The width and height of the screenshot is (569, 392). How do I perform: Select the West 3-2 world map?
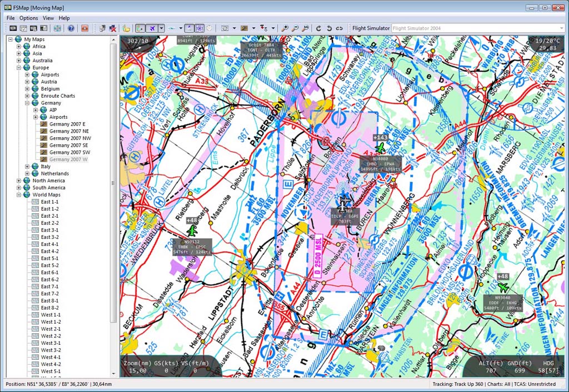[x=51, y=350]
